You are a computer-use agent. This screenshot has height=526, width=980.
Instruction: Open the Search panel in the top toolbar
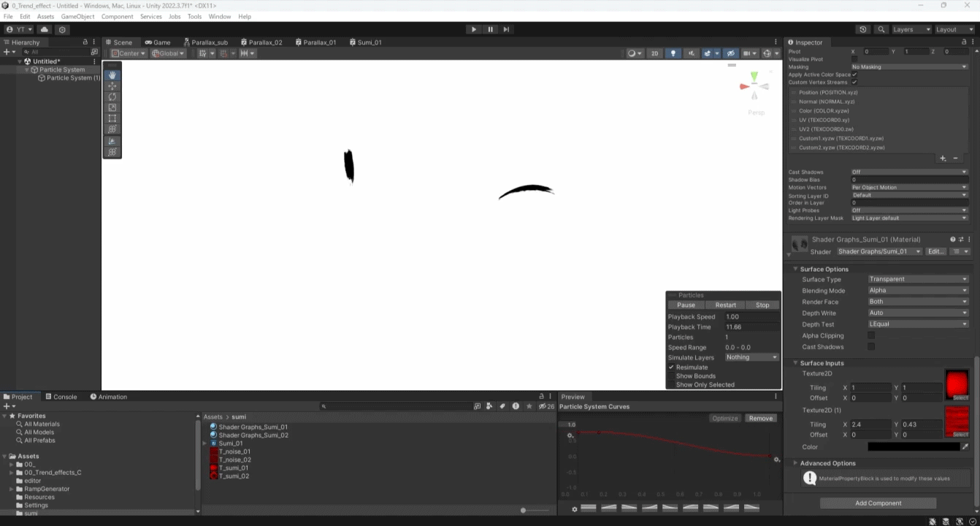coord(881,29)
